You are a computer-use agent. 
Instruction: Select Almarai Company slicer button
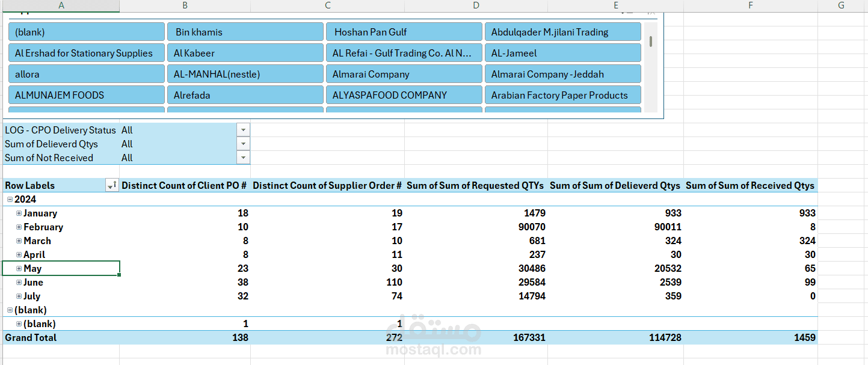[404, 74]
